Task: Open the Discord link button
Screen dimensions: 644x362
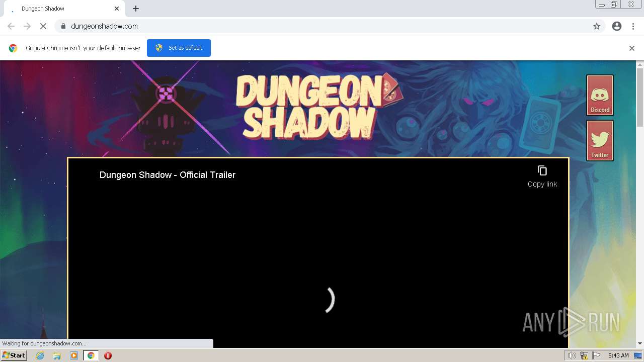Action: tap(600, 95)
